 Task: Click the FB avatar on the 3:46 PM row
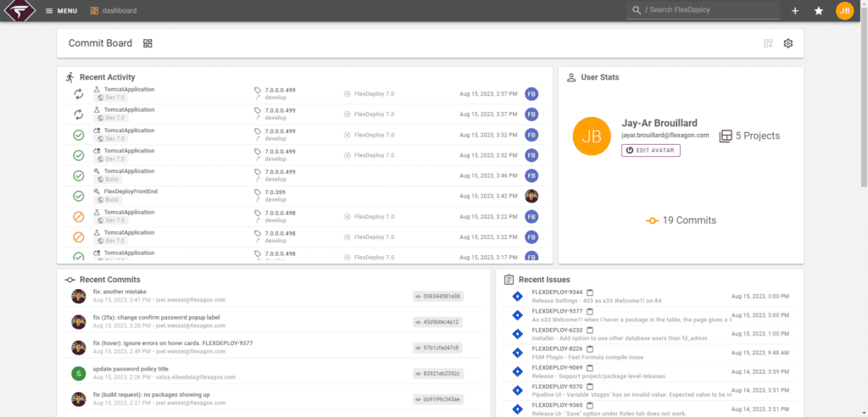(x=531, y=175)
